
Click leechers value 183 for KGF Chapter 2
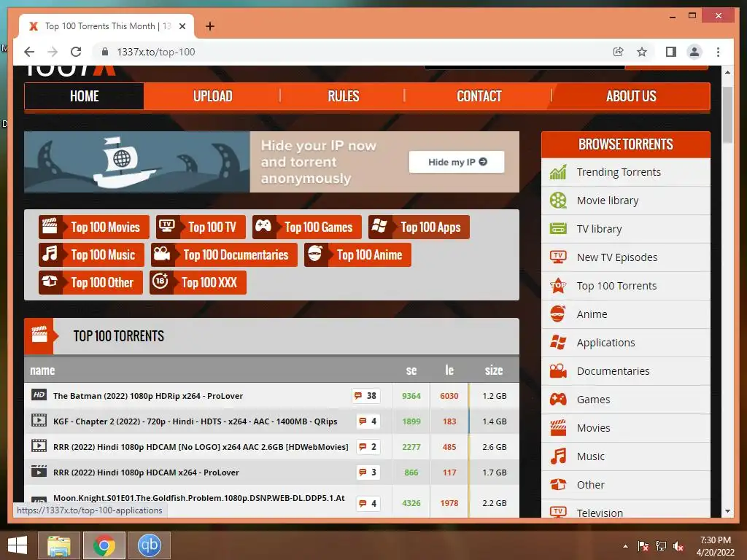coord(449,421)
